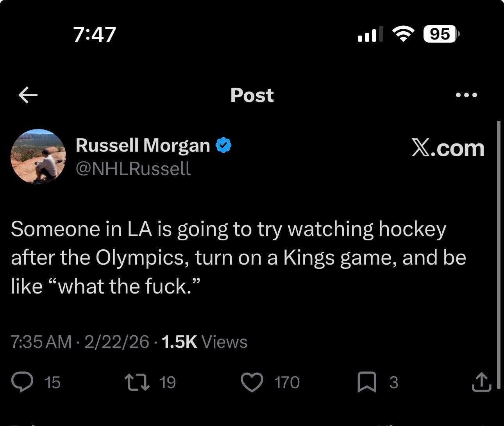This screenshot has width=504, height=426.
Task: Tap the Post header title
Action: 252,95
